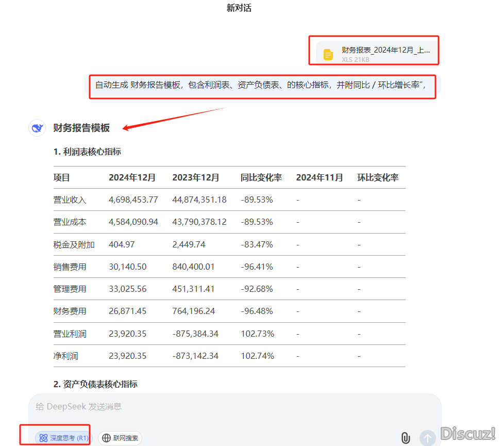Open the attached XLS file card
The image size is (504, 446).
377,54
